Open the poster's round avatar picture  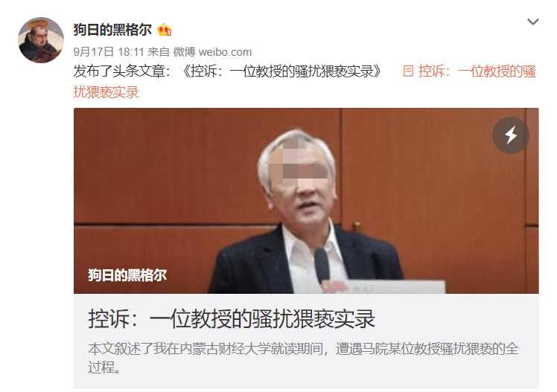(41, 40)
